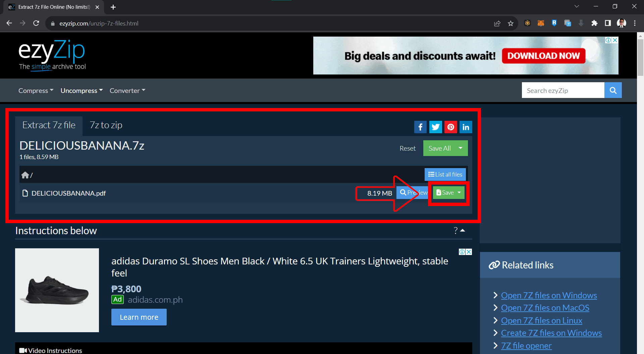Screen dimensions: 644x354
Task: Switch to the 7z to zip tab
Action: 106,125
